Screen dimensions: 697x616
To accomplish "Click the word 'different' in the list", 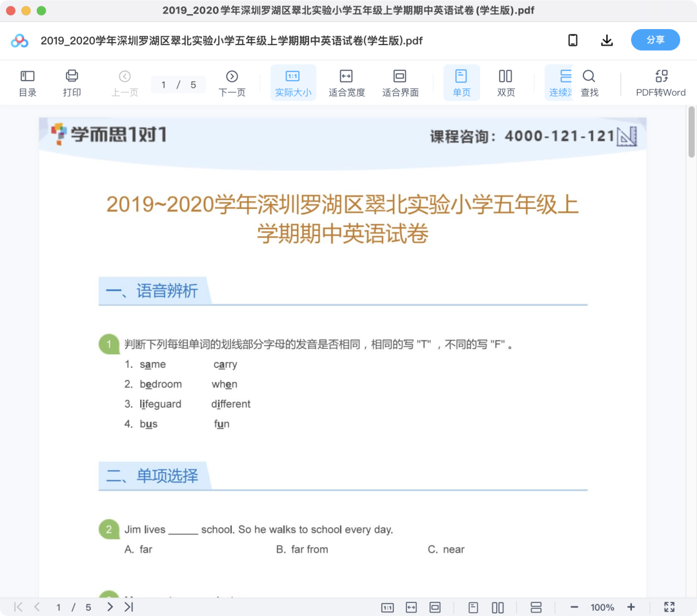I will 230,404.
